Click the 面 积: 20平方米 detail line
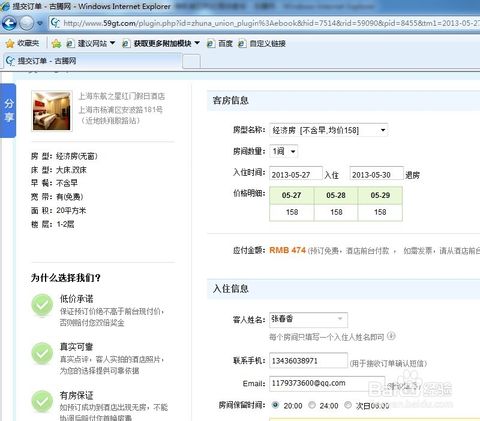The width and height of the screenshot is (480, 421). (x=58, y=211)
